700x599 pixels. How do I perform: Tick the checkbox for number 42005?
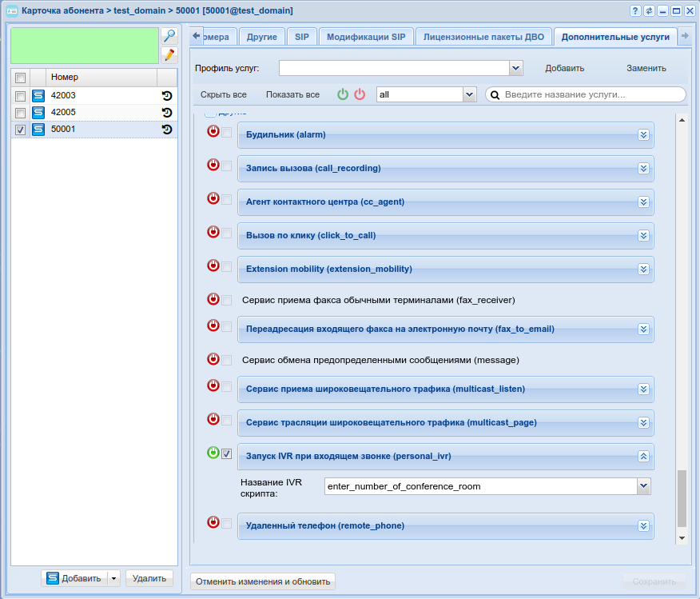click(x=21, y=113)
